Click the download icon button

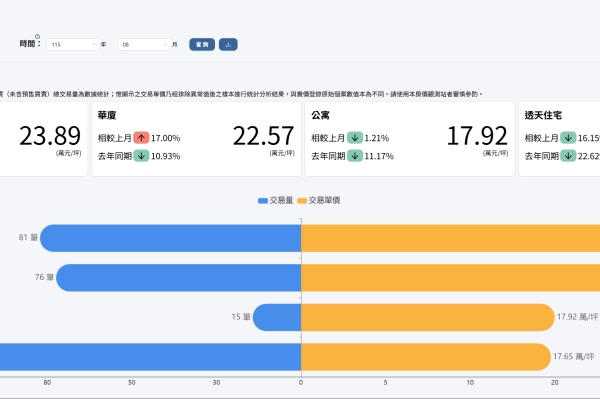[x=228, y=44]
